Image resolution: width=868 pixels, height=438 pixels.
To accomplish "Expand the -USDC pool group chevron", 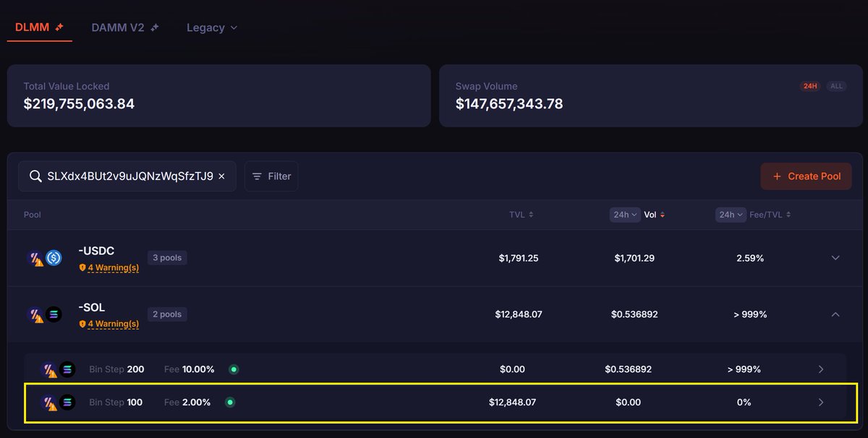I will point(835,258).
